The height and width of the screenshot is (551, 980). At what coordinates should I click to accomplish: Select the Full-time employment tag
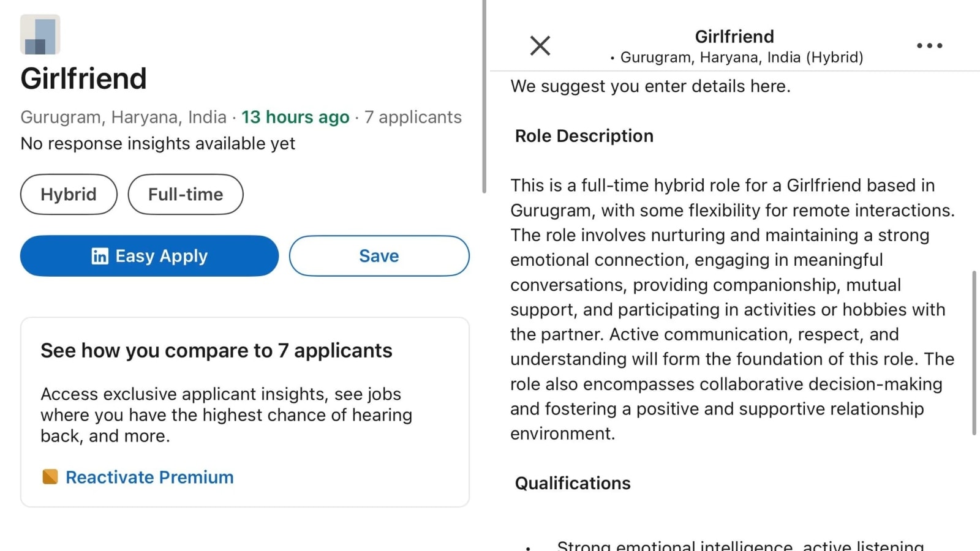coord(185,194)
